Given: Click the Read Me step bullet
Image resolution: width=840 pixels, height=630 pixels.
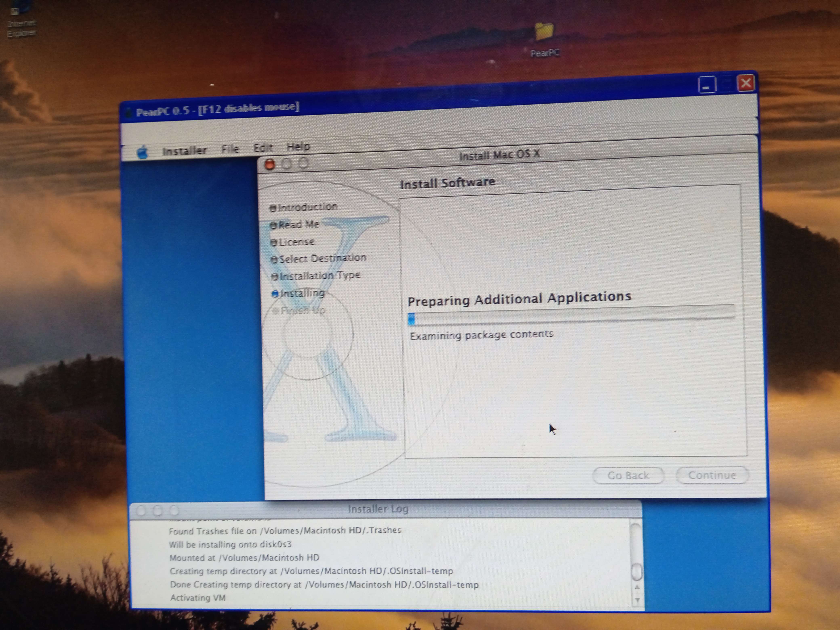Looking at the screenshot, I should [x=273, y=225].
